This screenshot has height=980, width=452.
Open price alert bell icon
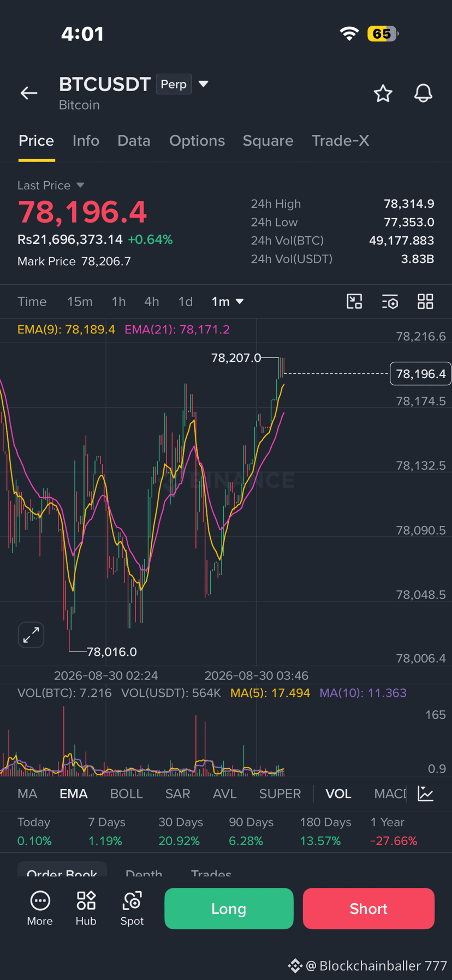pos(423,93)
